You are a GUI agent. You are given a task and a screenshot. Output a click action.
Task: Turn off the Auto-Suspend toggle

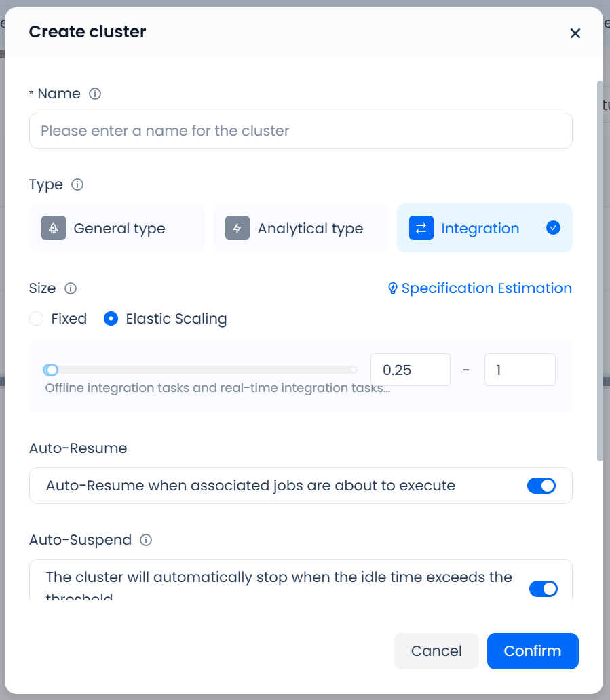pos(543,589)
